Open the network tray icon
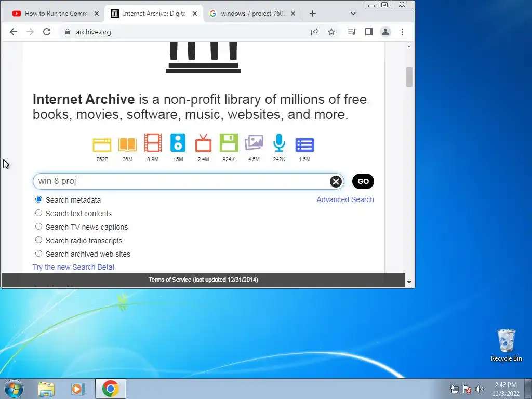 coord(454,389)
